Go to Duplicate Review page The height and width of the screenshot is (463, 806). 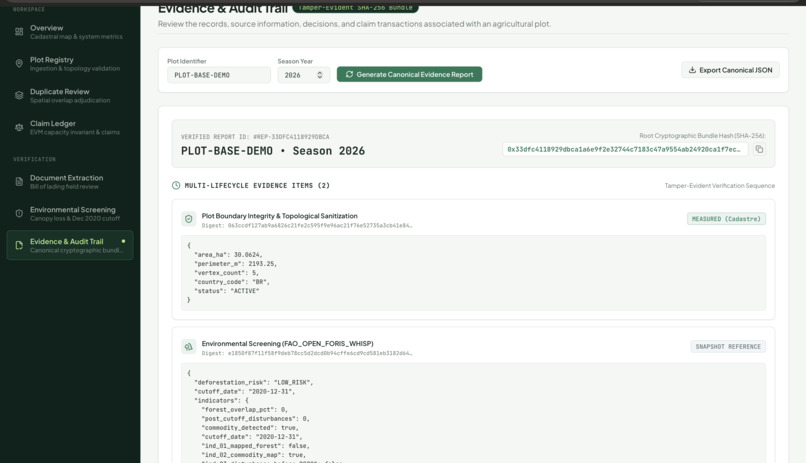pos(70,96)
